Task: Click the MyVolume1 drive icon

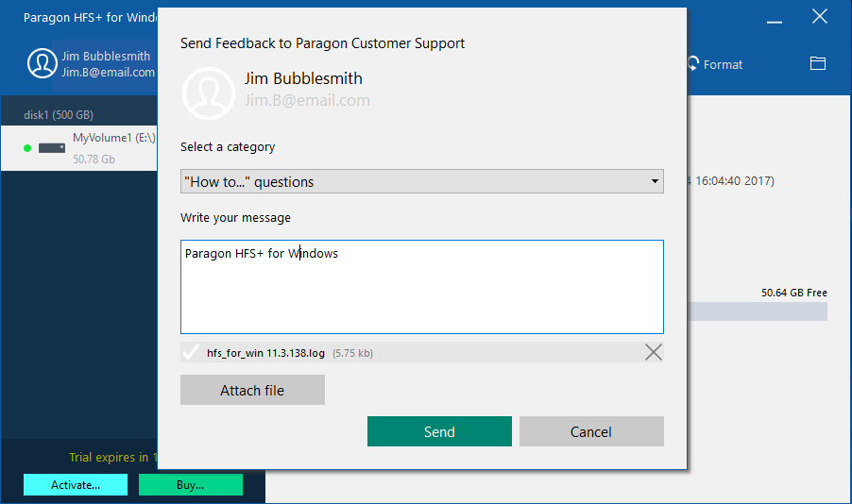Action: 51,148
